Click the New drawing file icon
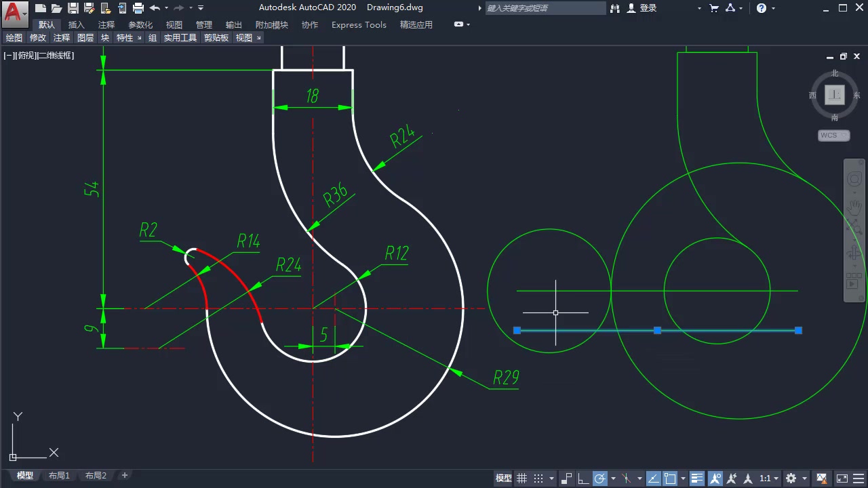This screenshot has width=868, height=488. pyautogui.click(x=41, y=8)
